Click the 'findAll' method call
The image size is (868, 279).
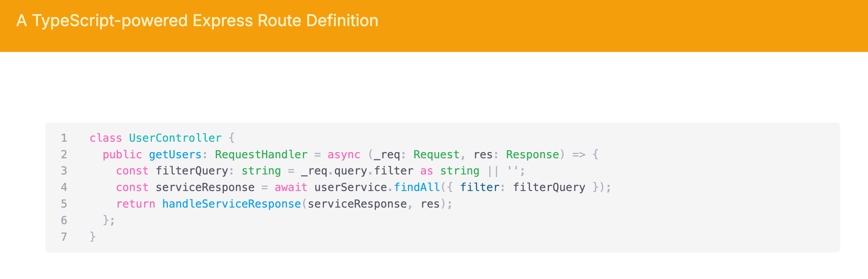[x=417, y=187]
